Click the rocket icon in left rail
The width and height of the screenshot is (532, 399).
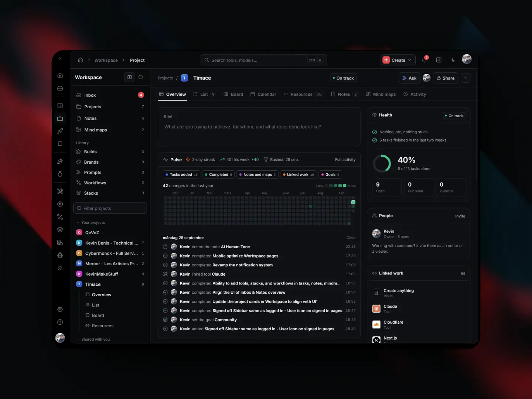point(60,131)
